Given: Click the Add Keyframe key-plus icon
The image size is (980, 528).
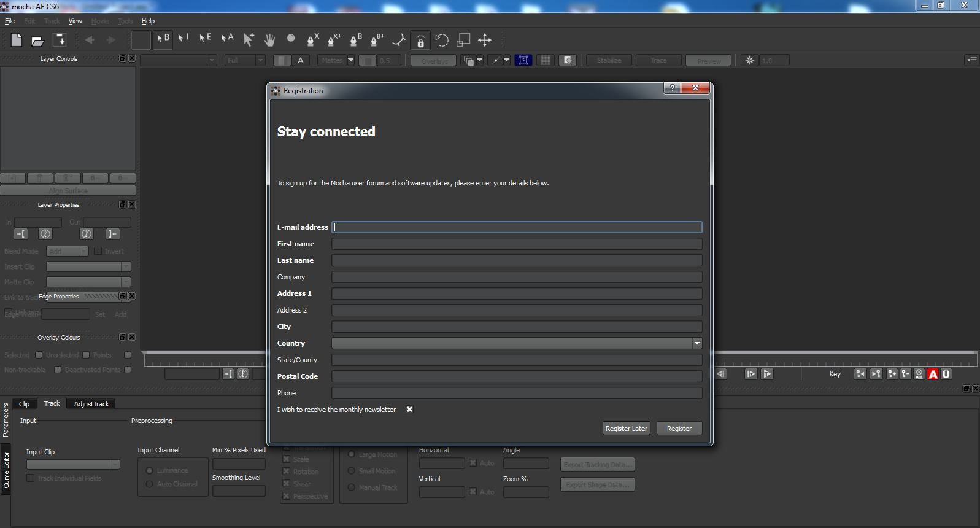Looking at the screenshot, I should pos(892,374).
